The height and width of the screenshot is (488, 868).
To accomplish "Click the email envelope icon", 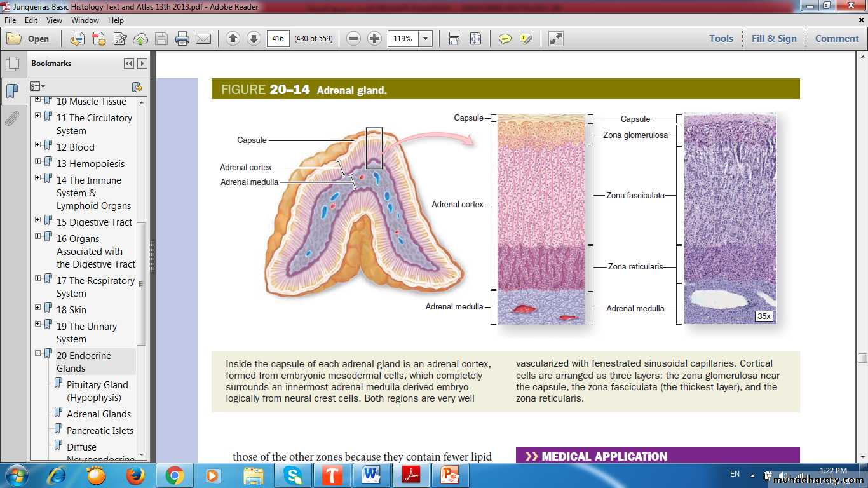I will pos(203,39).
